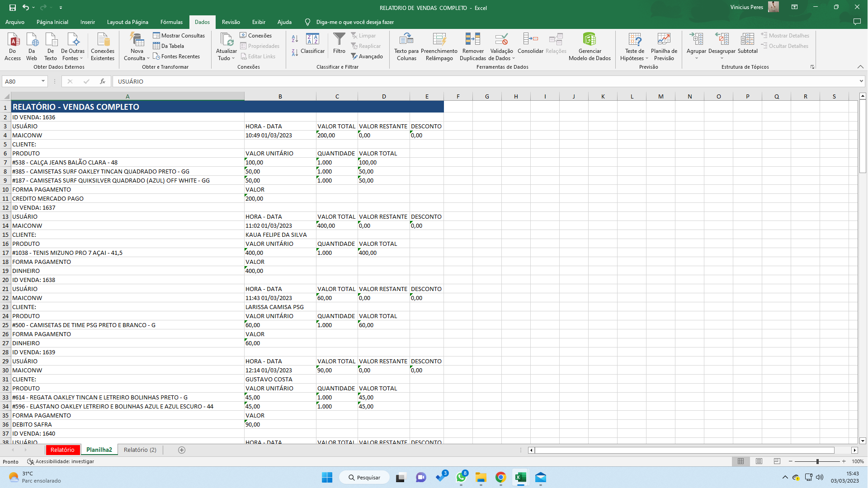Open the Classificar sort dialog
The image size is (868, 488).
pos(313,43)
